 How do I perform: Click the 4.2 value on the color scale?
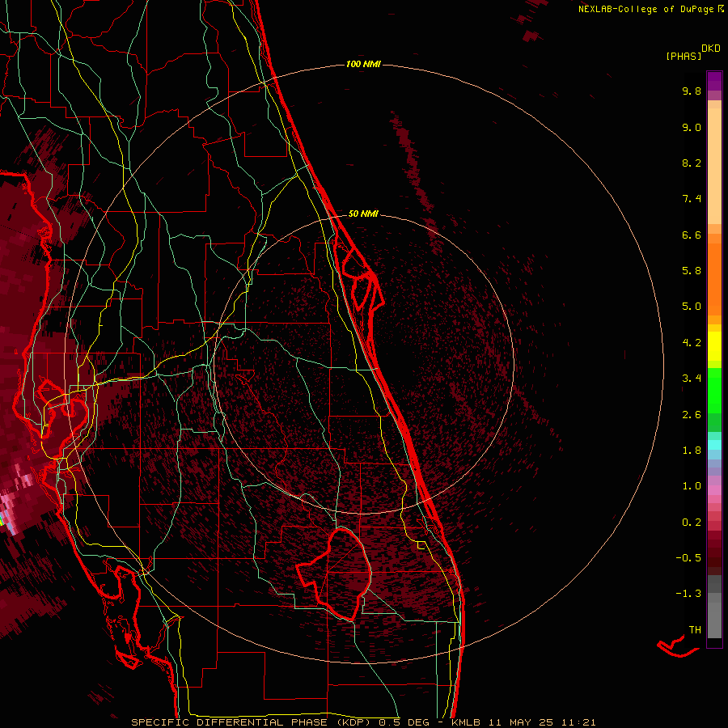pos(692,343)
